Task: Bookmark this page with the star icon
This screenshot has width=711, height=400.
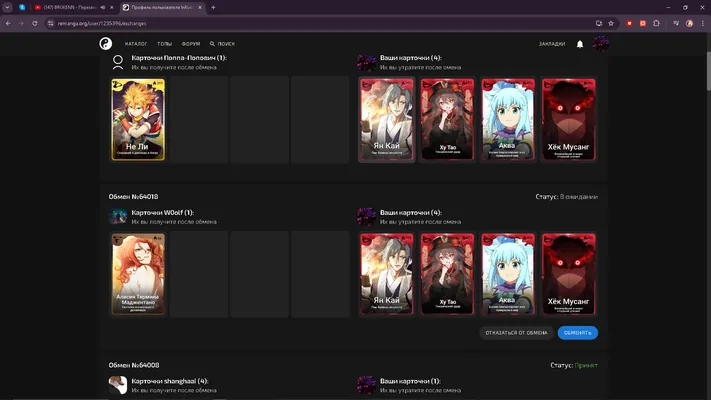Action: 611,24
